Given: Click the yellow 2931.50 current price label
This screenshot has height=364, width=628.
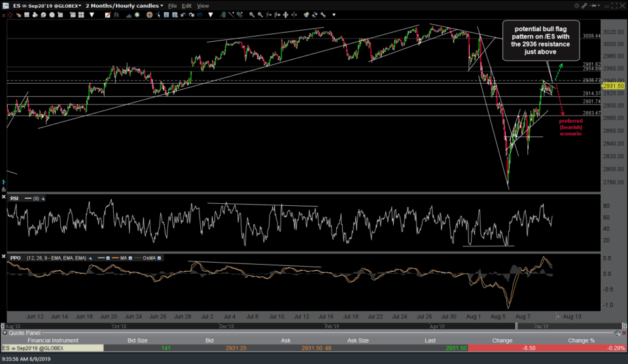Looking at the screenshot, I should click(613, 86).
